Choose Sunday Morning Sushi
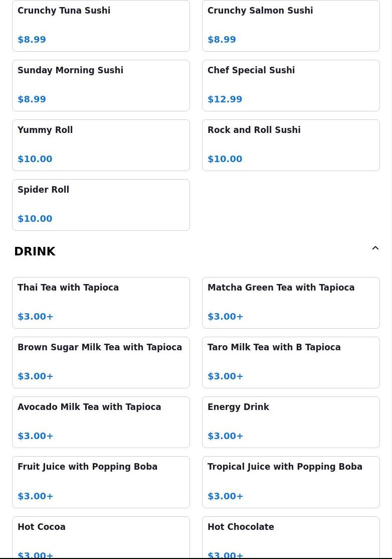Viewport: 392px width, 559px height. tap(101, 86)
